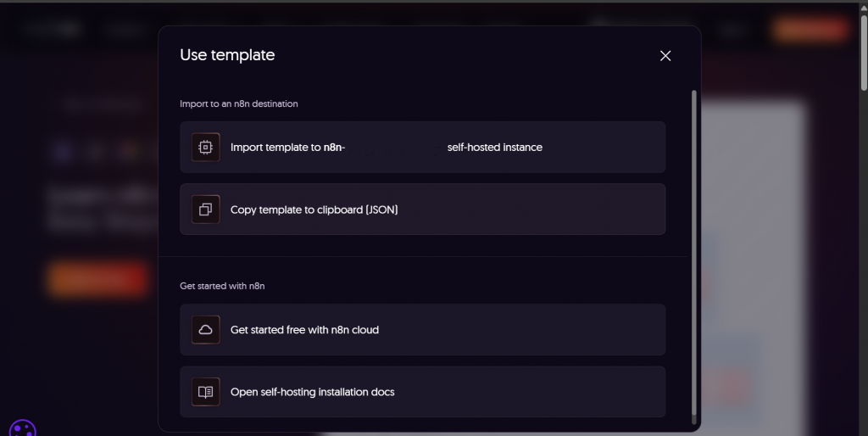
Task: Click the 'Use template' title text
Action: pos(227,55)
